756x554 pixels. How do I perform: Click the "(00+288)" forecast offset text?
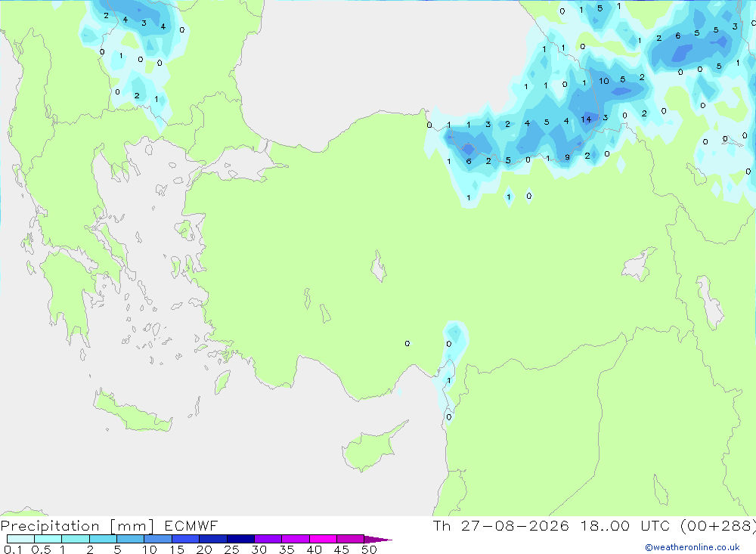click(718, 526)
